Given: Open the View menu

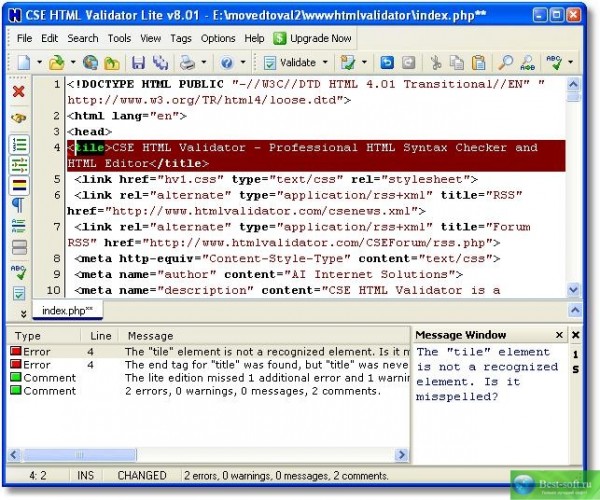Looking at the screenshot, I should click(150, 38).
